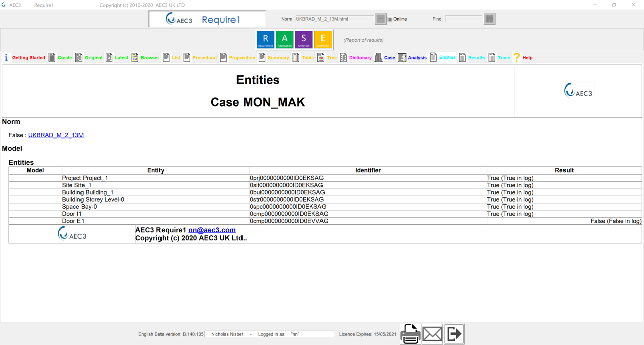Select the "Building Storey Level-0" cell

coord(155,199)
